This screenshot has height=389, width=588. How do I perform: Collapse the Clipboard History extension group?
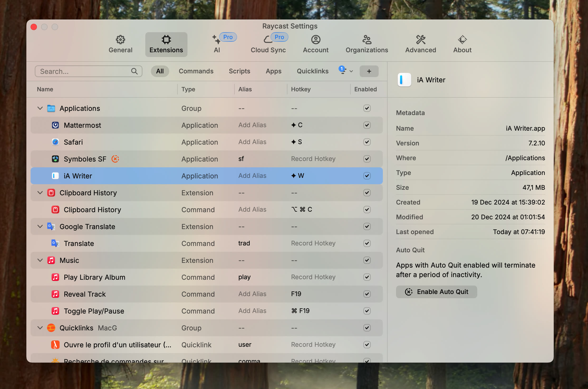point(40,193)
